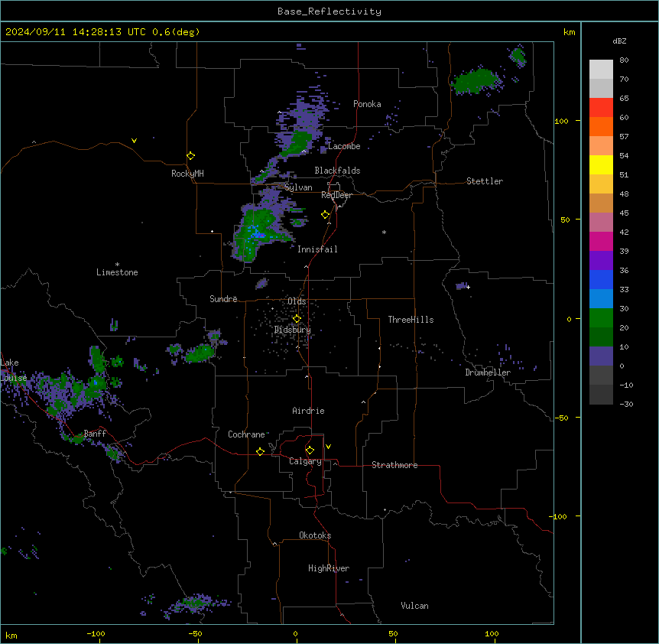This screenshot has height=644, width=659.
Task: Click the Cochrane town label
Action: [246, 434]
